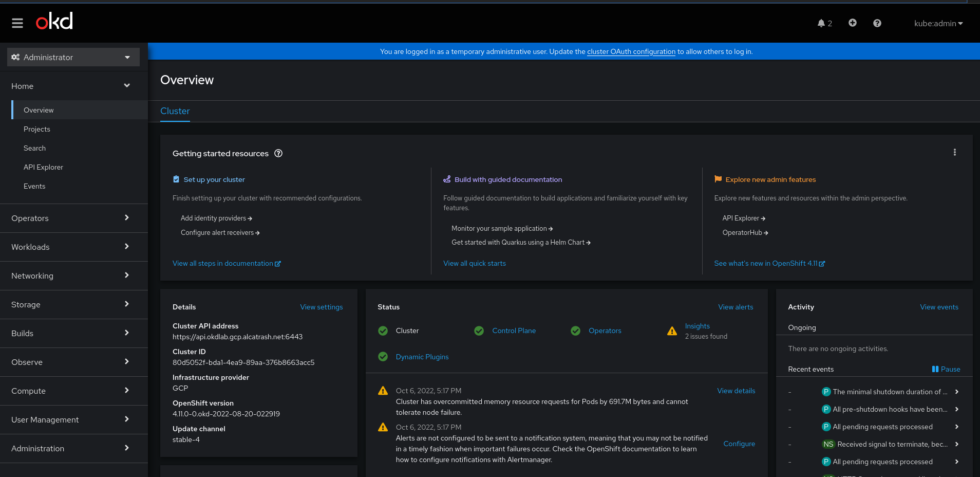Select Projects in the sidebar
The width and height of the screenshot is (980, 477).
(x=36, y=129)
